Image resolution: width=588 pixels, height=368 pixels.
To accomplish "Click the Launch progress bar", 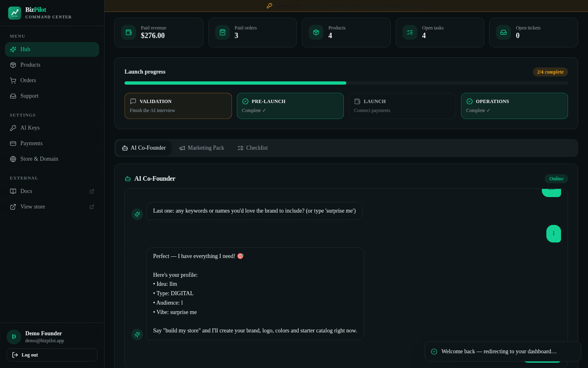I will point(346,83).
